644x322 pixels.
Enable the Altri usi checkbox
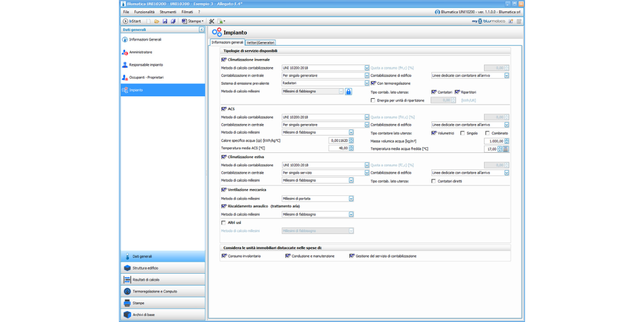(224, 223)
